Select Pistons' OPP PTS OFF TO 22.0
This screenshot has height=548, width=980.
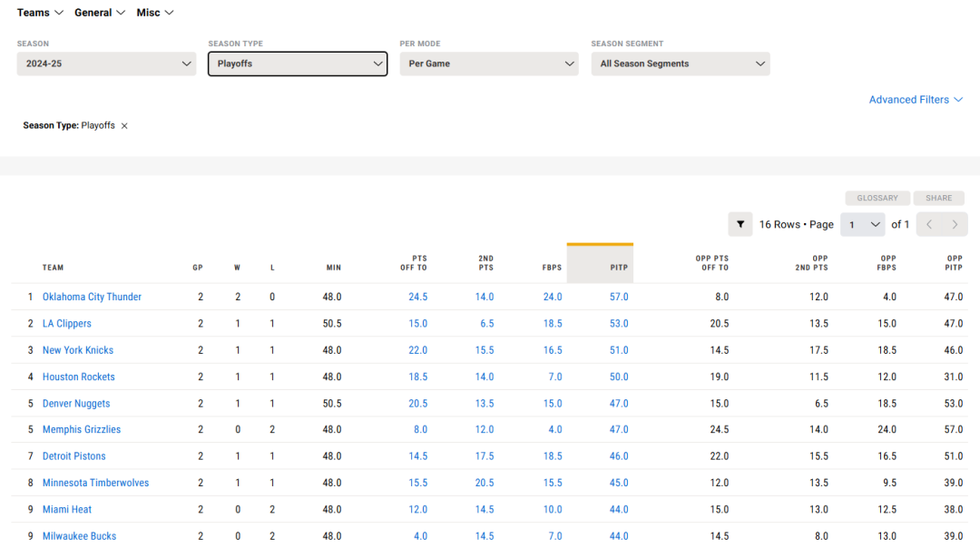(720, 456)
